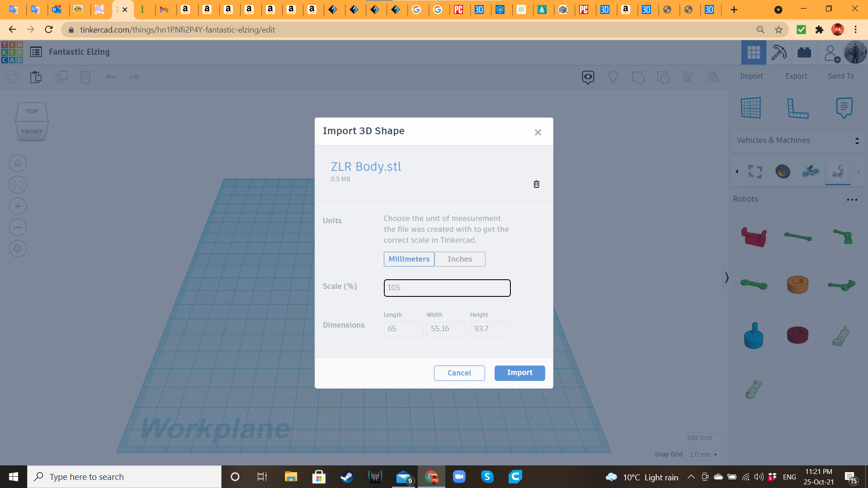The height and width of the screenshot is (488, 868).
Task: Click the Scale percent input field
Action: 447,288
